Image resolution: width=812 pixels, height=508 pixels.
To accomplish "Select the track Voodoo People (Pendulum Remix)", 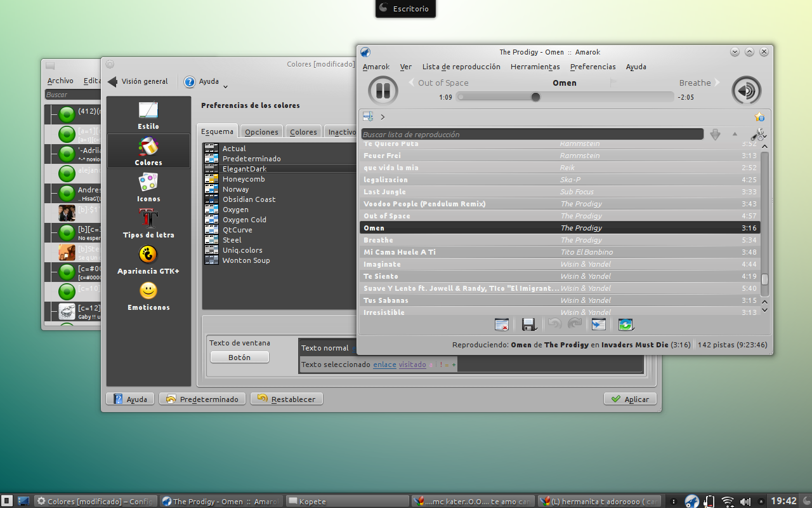I will 560,204.
